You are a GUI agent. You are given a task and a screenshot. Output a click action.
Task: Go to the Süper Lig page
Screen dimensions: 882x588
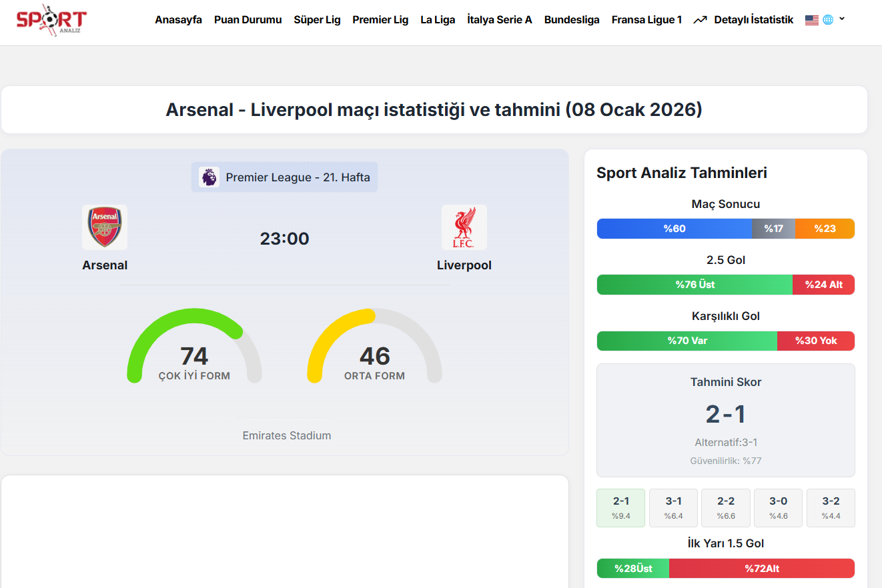coord(317,20)
